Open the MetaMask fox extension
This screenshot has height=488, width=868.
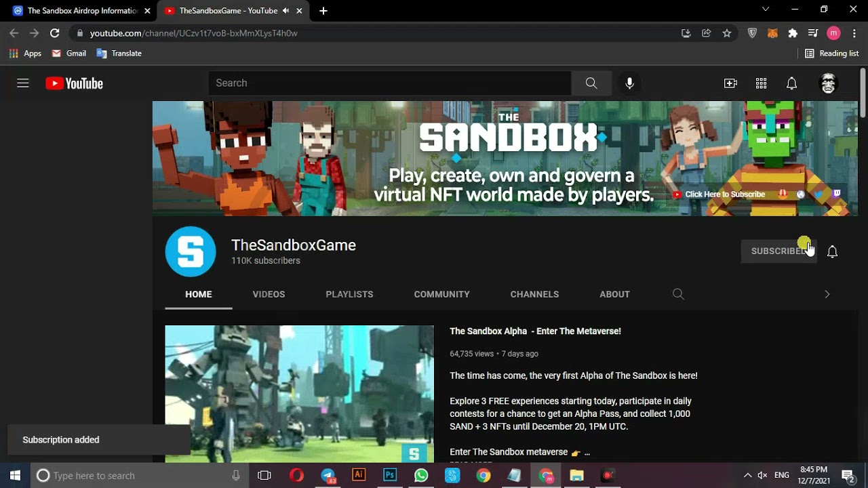click(x=772, y=33)
